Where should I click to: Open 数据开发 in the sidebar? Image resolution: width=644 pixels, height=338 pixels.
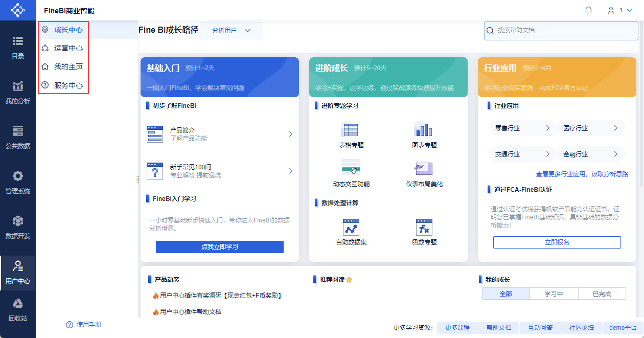coord(18,228)
